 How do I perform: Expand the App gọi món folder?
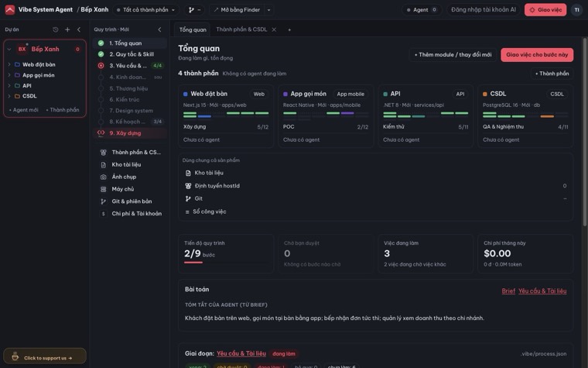(9, 75)
